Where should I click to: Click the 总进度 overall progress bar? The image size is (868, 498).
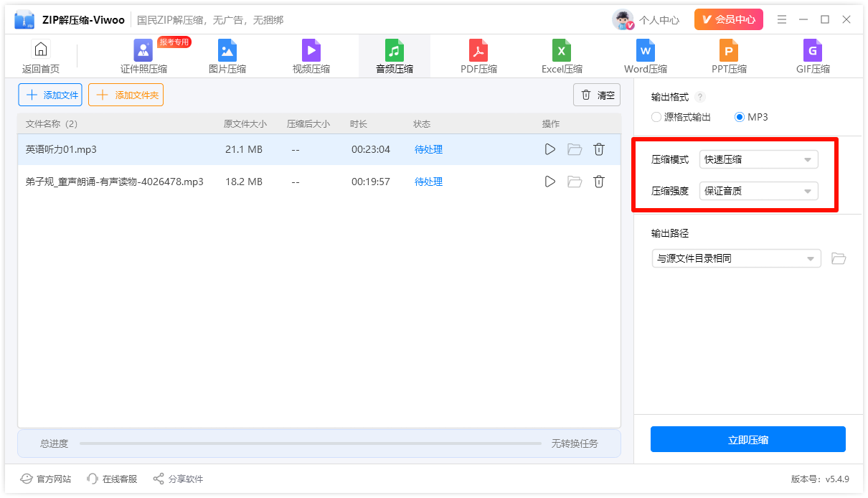click(311, 443)
